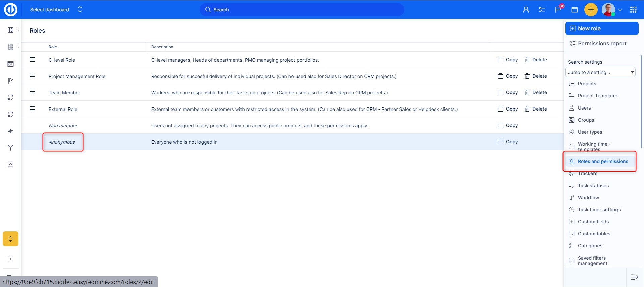The width and height of the screenshot is (644, 287).
Task: Expand the Jump to a setting combo box
Action: point(600,72)
